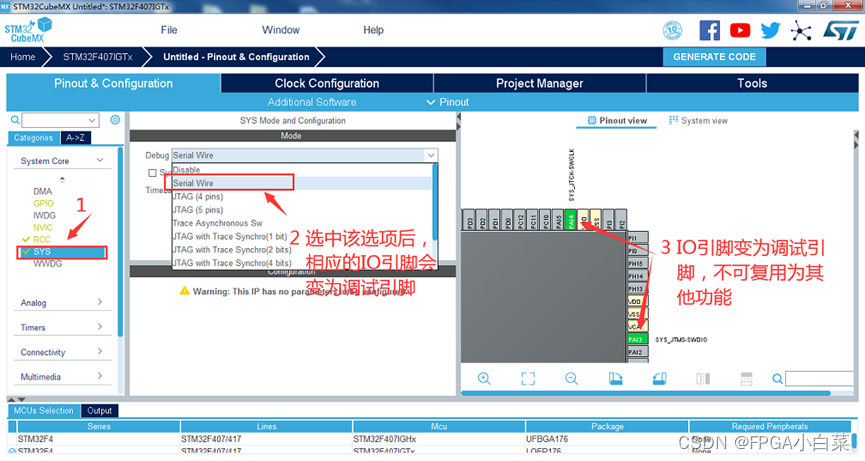This screenshot has width=865, height=461.
Task: Click the pin search magnifier icon
Action: [777, 378]
